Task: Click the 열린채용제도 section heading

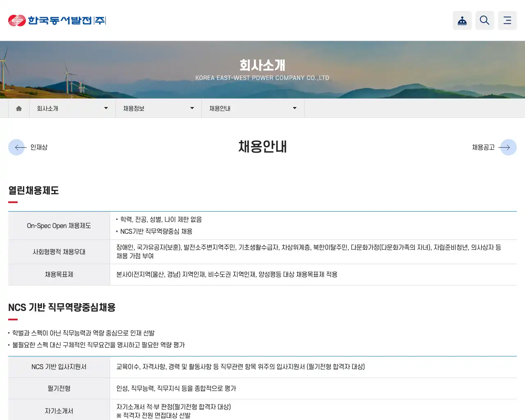Action: [34, 191]
